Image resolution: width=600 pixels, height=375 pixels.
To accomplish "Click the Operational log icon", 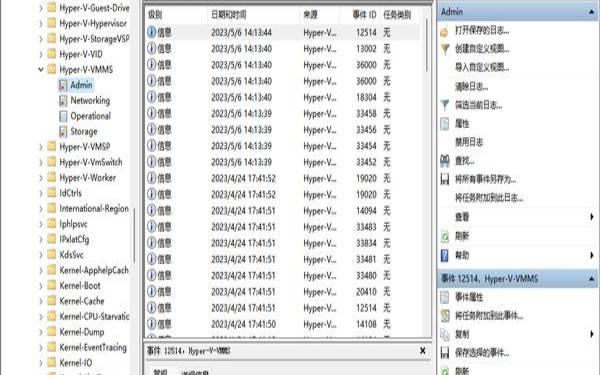I will click(63, 116).
